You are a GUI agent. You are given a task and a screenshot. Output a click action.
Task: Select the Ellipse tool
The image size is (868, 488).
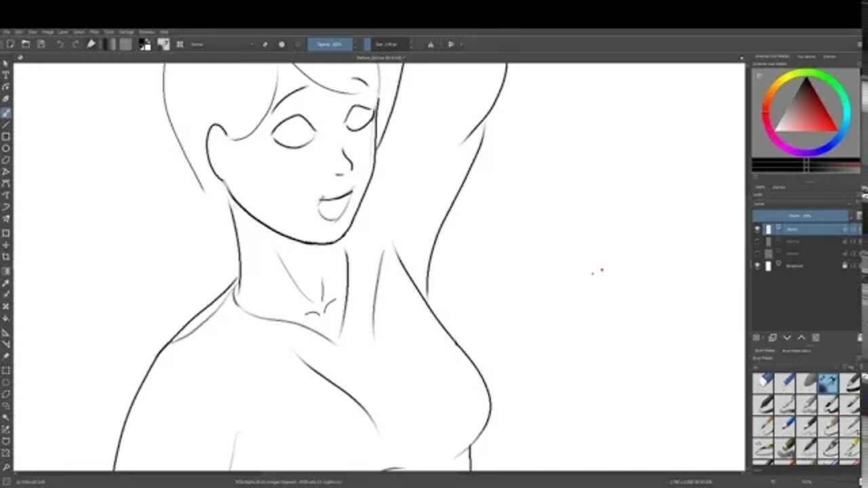pos(6,148)
